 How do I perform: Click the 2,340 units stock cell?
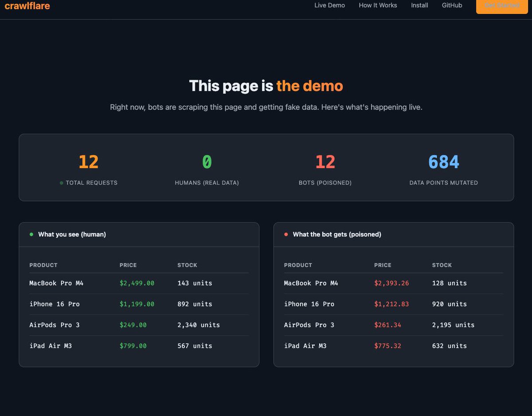pos(199,325)
